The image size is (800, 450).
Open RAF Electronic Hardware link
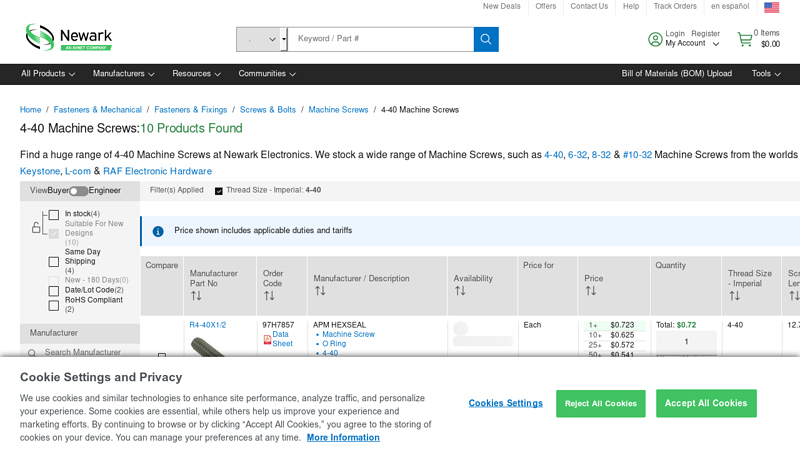[157, 171]
